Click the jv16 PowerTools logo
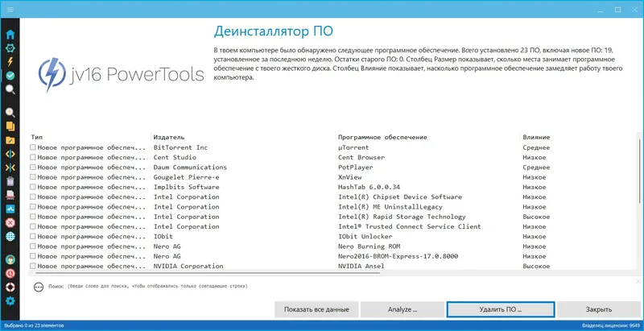This screenshot has width=644, height=331. click(x=122, y=75)
